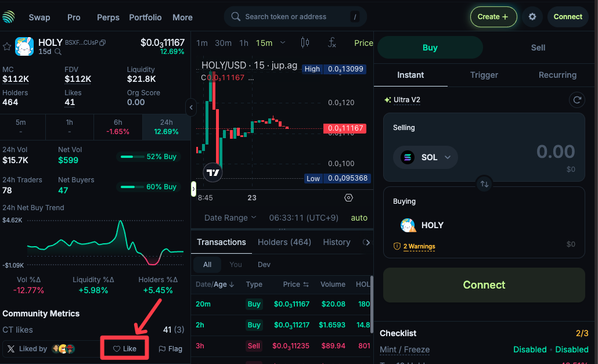
Task: Toggle auto scale on chart
Action: pos(359,218)
